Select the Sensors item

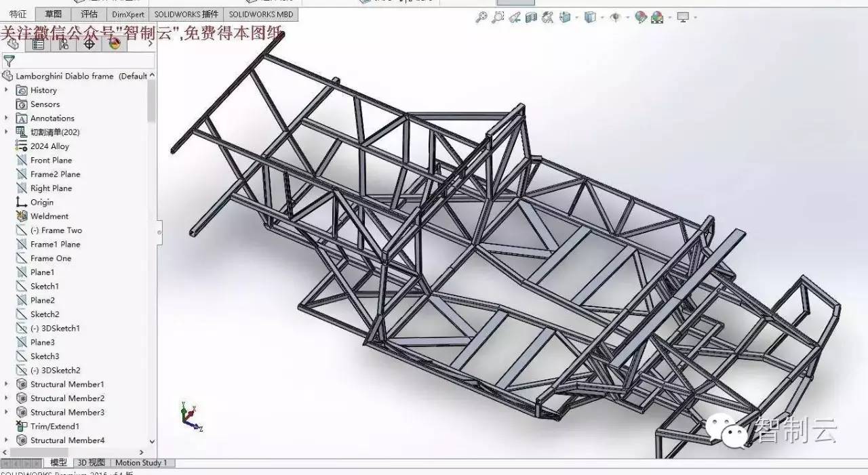[38, 104]
